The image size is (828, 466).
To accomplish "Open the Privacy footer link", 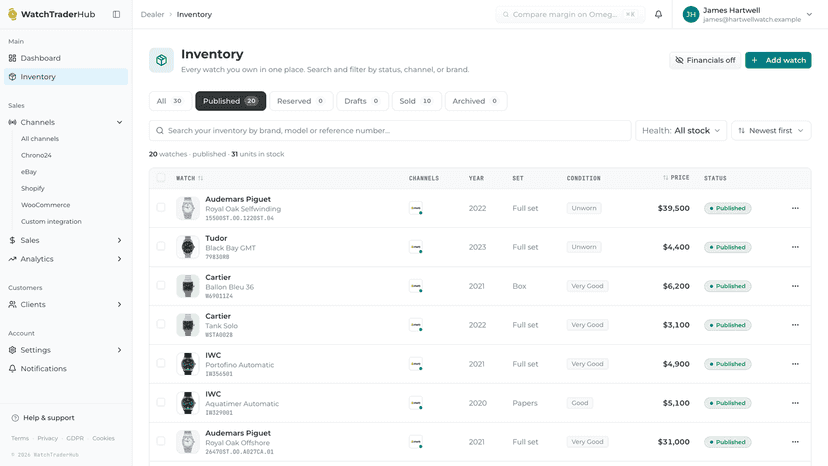I will coord(48,438).
